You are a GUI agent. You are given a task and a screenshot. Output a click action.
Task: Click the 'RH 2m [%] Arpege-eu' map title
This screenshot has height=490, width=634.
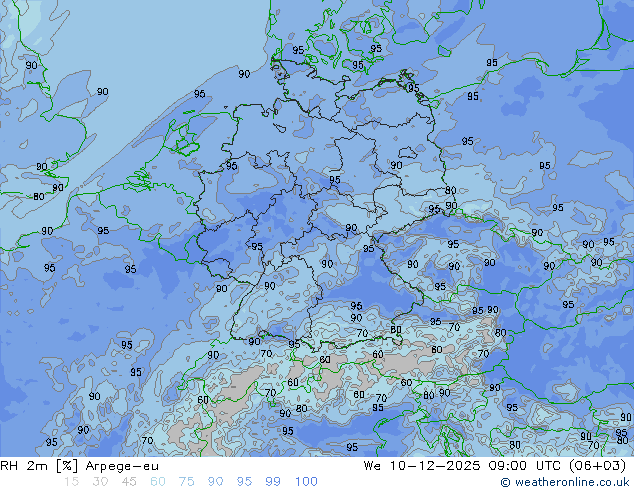[x=80, y=466]
